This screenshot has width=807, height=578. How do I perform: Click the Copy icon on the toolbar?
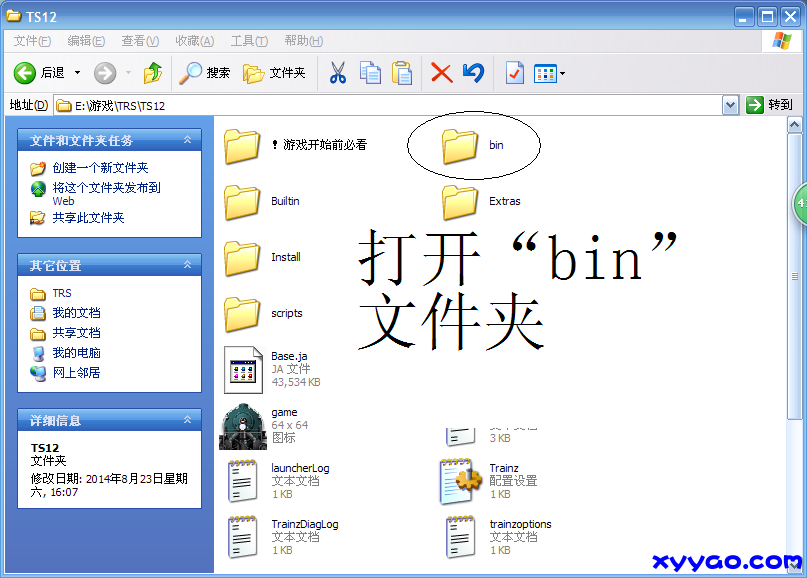(368, 72)
